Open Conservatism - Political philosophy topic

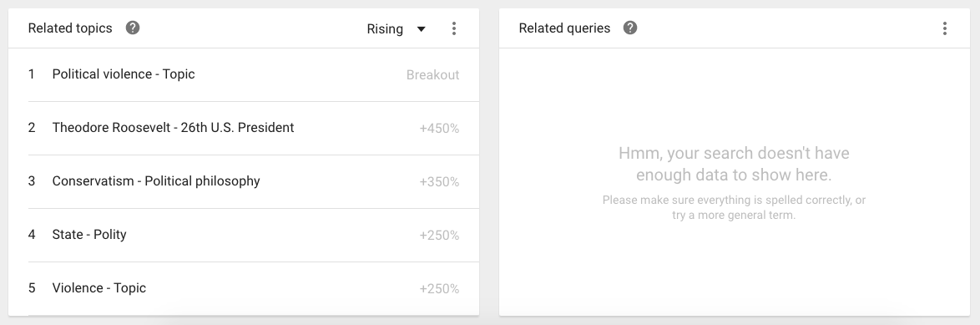244,181
